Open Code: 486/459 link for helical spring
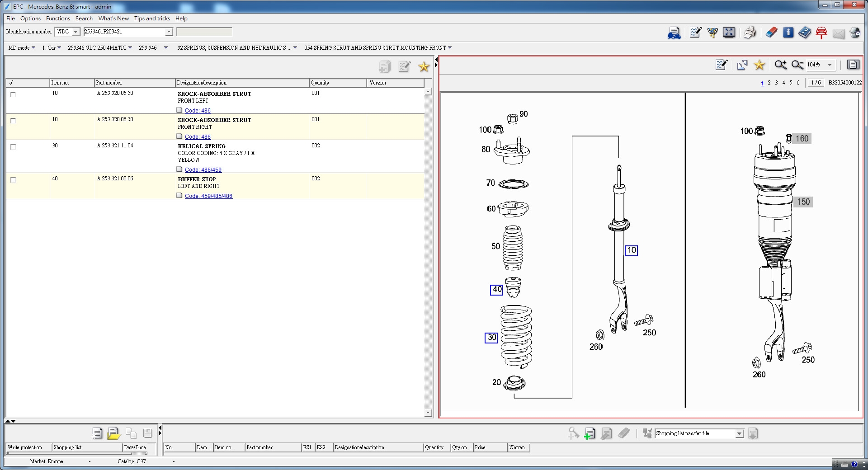868x470 pixels. 203,170
